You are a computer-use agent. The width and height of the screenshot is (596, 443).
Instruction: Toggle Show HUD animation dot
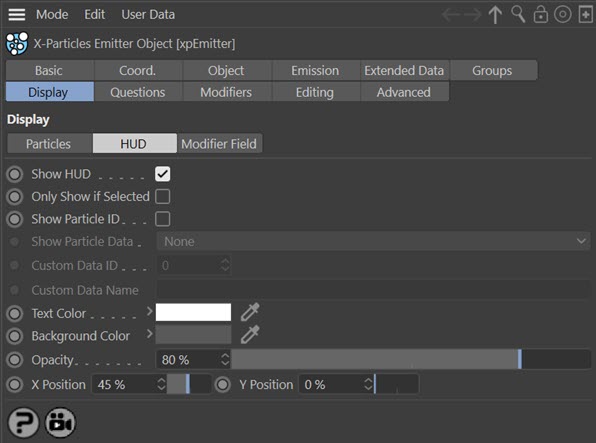click(x=15, y=174)
